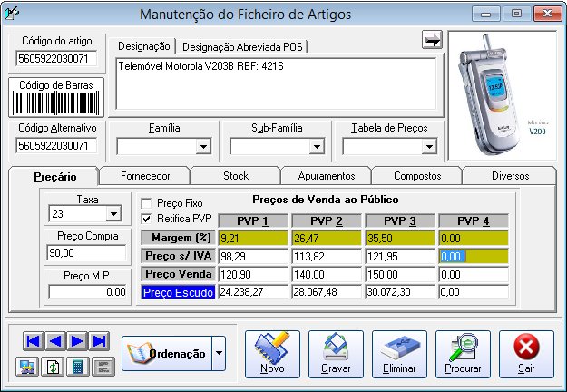Viewport: 567px width, 392px height.
Task: Click the arrow icon beside the designation tabs
Action: [x=431, y=39]
